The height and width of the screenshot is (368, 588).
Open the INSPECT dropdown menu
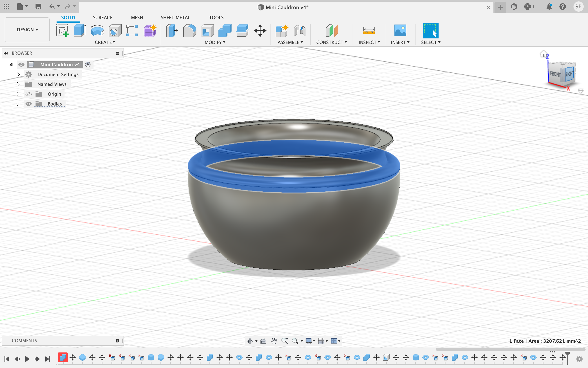(369, 42)
